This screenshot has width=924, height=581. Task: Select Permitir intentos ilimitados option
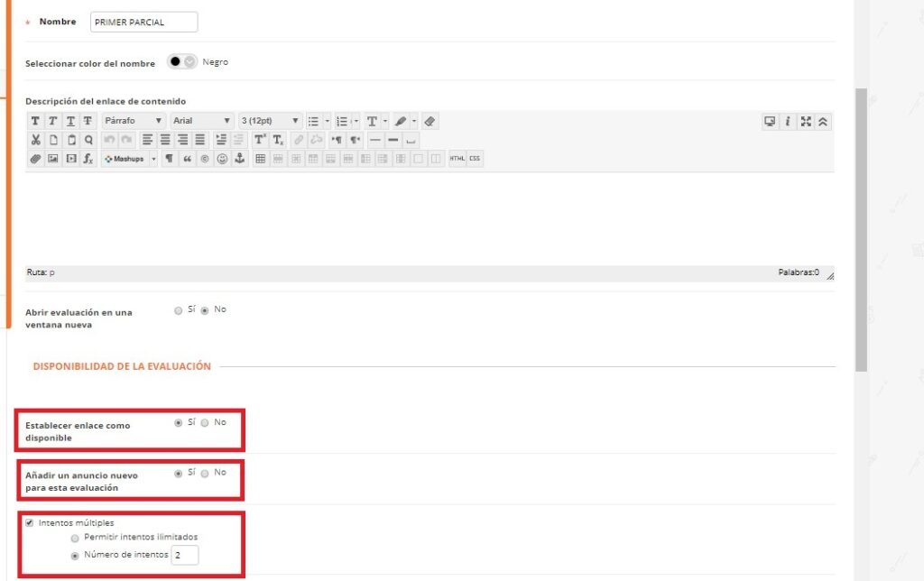coord(75,538)
